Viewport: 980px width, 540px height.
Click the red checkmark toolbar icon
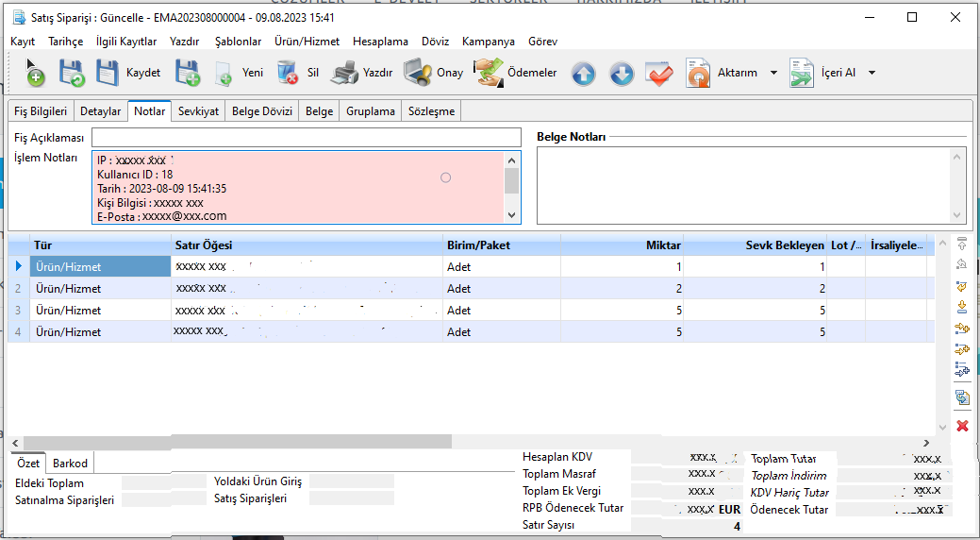[658, 74]
